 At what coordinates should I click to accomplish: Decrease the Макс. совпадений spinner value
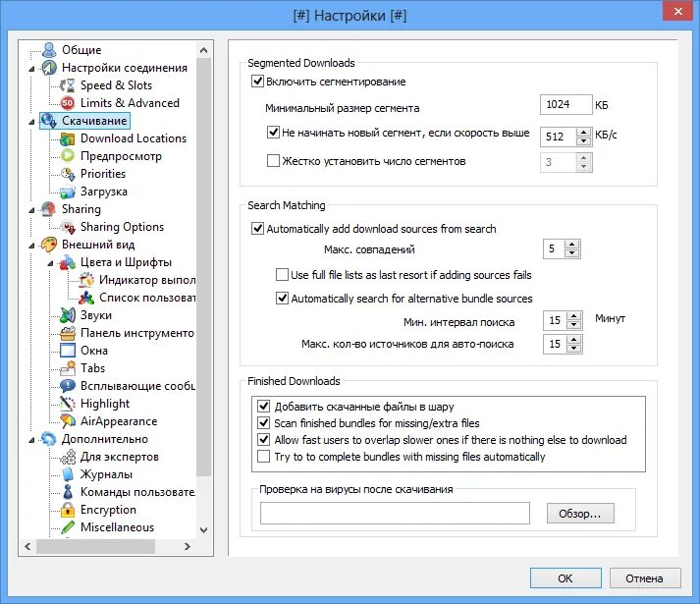tap(571, 252)
